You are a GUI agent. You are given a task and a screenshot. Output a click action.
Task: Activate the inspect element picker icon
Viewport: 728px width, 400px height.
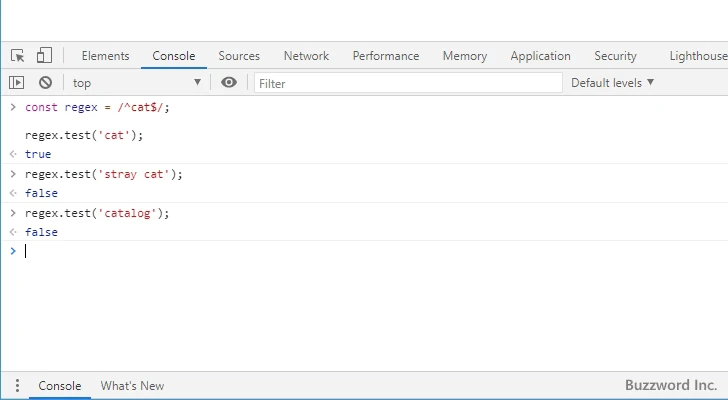coord(18,56)
